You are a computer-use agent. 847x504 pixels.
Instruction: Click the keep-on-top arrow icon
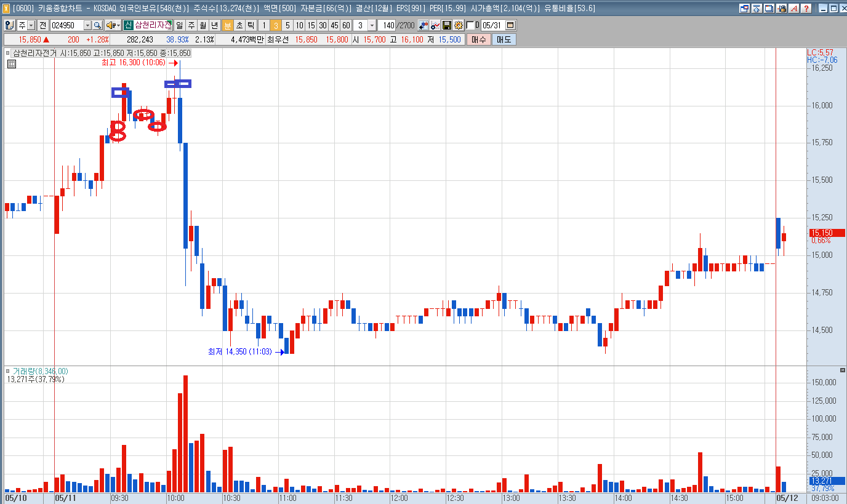(x=757, y=9)
